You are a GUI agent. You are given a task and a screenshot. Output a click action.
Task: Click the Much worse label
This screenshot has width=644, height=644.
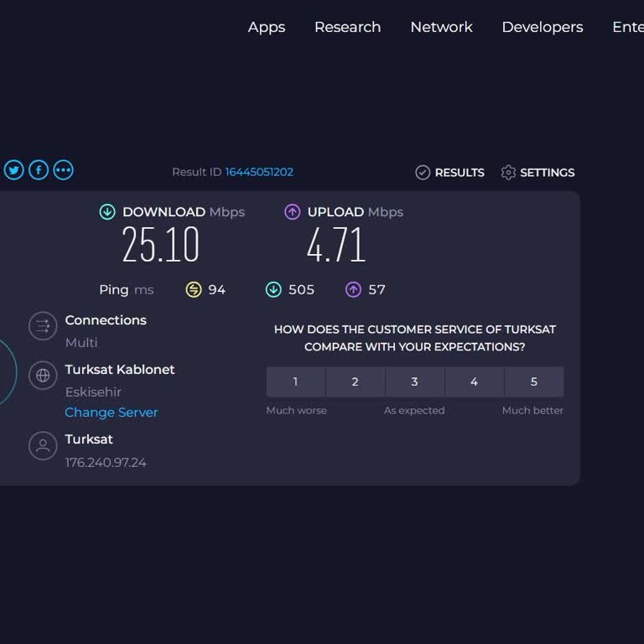pos(297,410)
